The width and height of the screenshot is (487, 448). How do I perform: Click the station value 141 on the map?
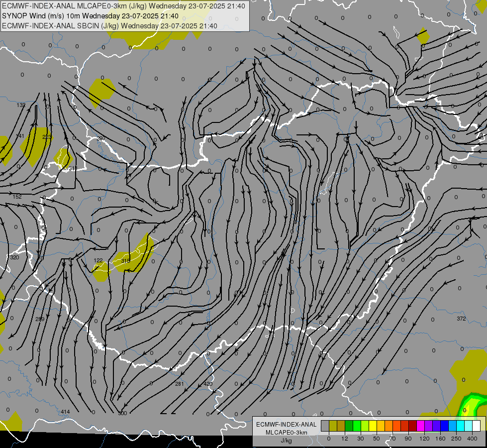tap(20, 136)
